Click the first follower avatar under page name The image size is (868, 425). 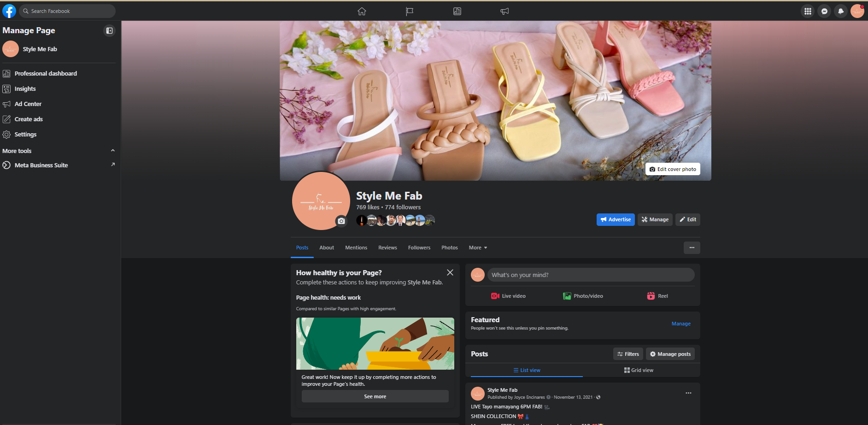coord(362,220)
